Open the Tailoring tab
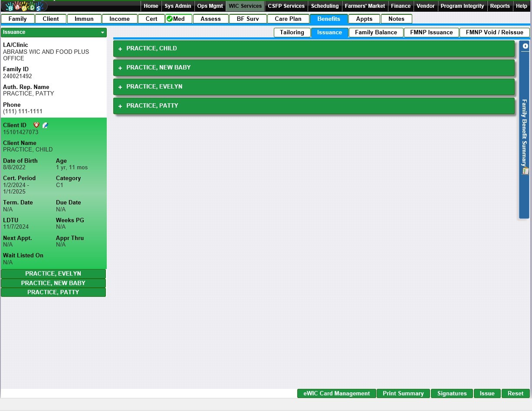The image size is (532, 411). point(292,33)
